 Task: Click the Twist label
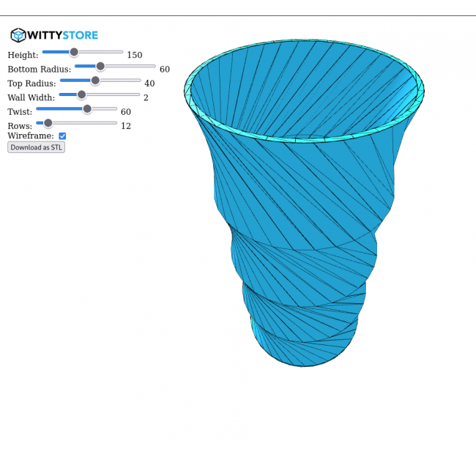pos(20,112)
